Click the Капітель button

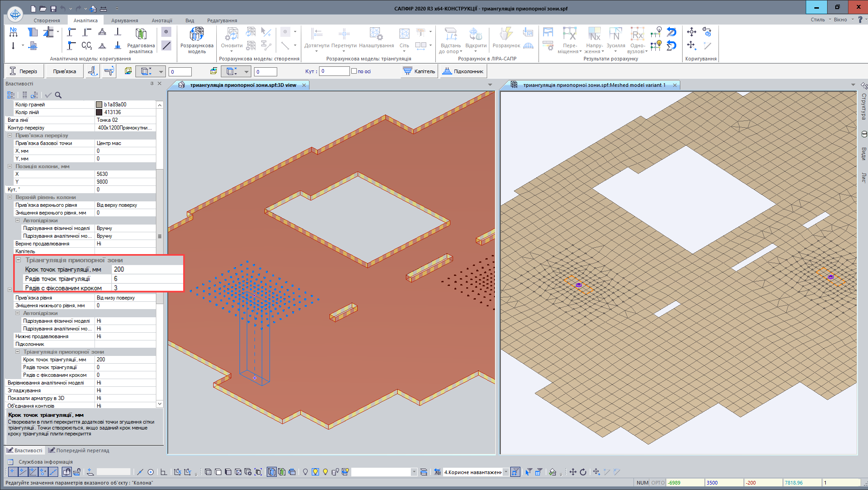point(419,71)
